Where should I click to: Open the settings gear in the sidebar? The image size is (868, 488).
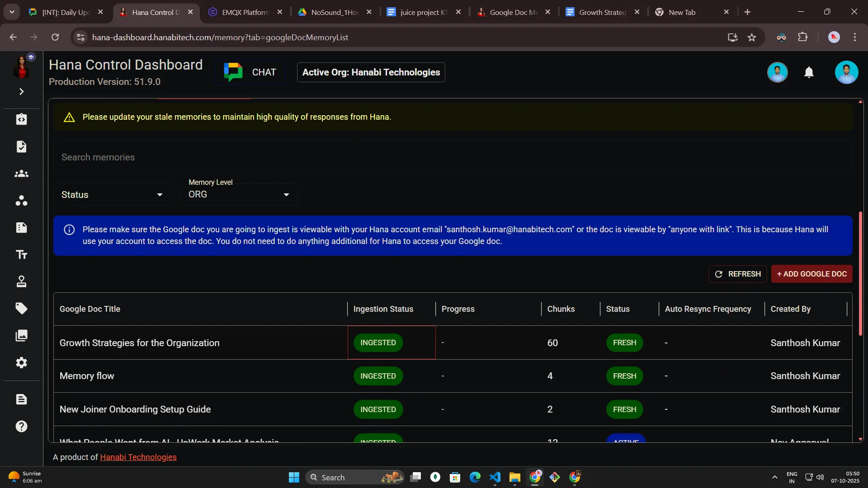pos(21,363)
